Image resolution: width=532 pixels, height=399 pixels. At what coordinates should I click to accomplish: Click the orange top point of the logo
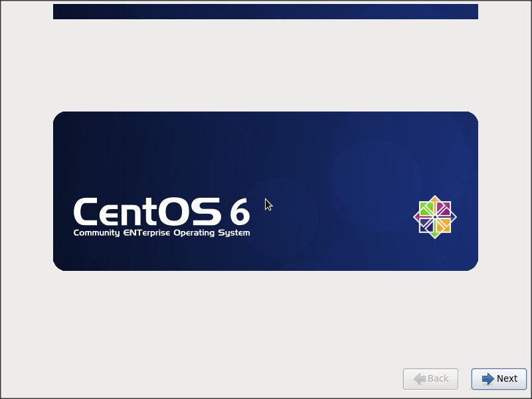[x=435, y=199]
